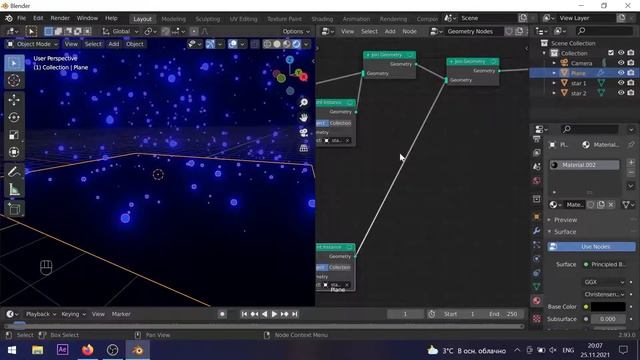The height and width of the screenshot is (360, 640).
Task: Hide star 2 object in viewport
Action: pos(621,93)
